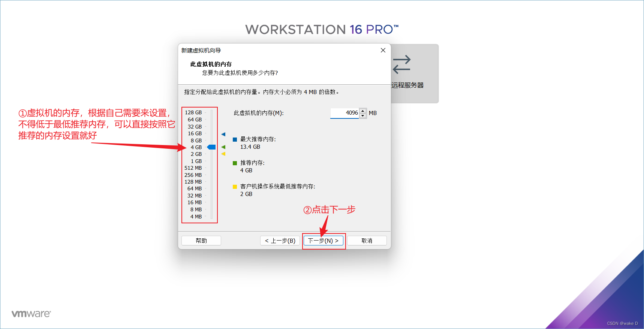This screenshot has width=644, height=329.
Task: Click the 最大推荐内存 label
Action: (258, 139)
